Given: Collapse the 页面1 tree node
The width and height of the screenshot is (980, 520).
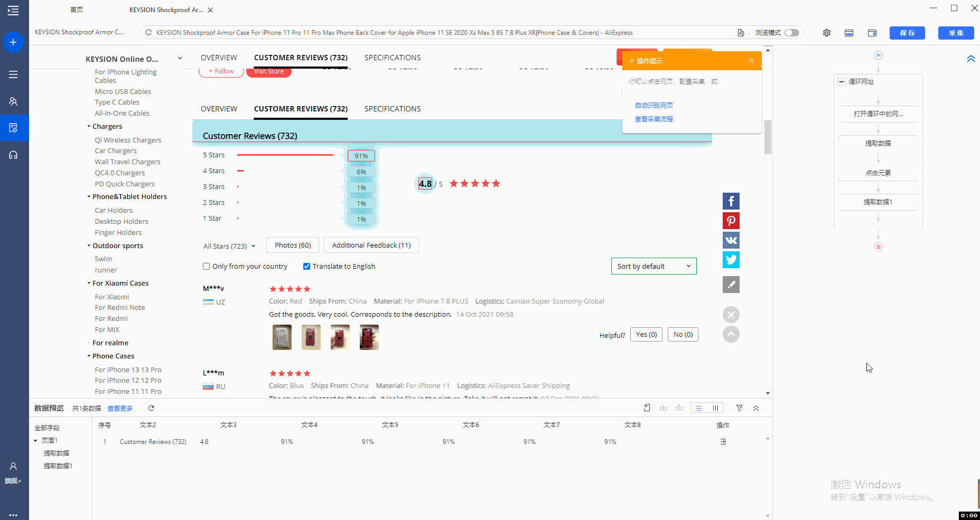Looking at the screenshot, I should (35, 441).
